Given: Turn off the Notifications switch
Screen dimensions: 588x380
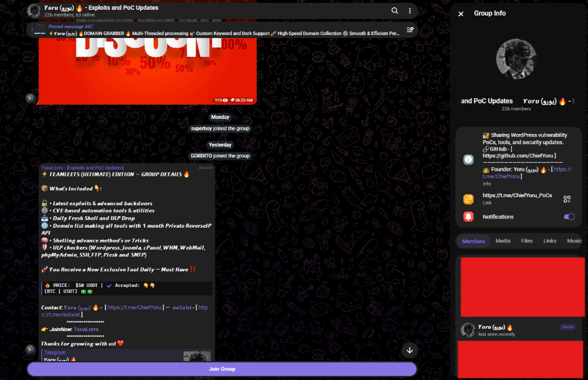Looking at the screenshot, I should click(x=569, y=217).
